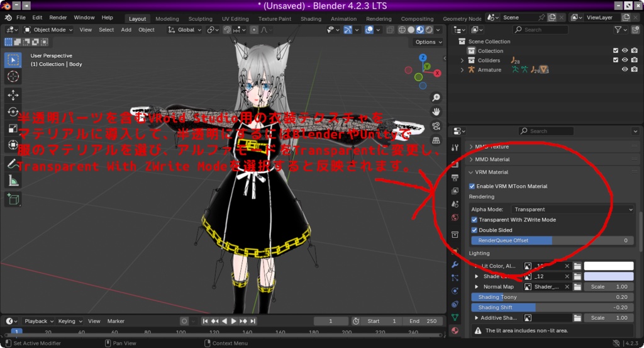This screenshot has width=644, height=348.
Task: Select the Annotate tool
Action: pyautogui.click(x=13, y=164)
